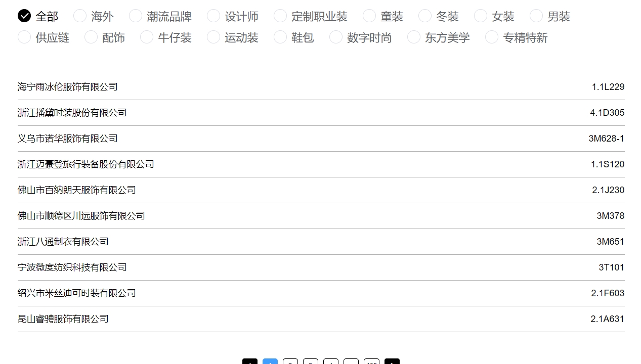Filter exhibitors by 鞋包
This screenshot has width=641, height=364.
coord(294,37)
